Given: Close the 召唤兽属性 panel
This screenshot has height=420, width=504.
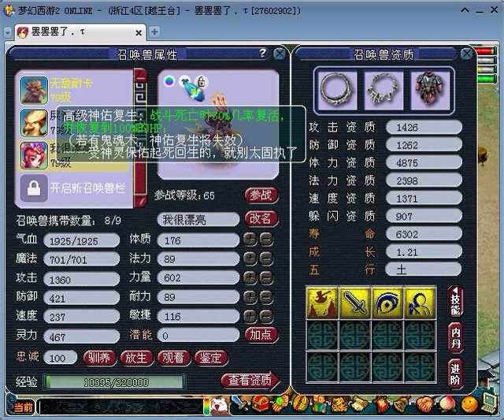Looking at the screenshot, I should pyautogui.click(x=280, y=54).
